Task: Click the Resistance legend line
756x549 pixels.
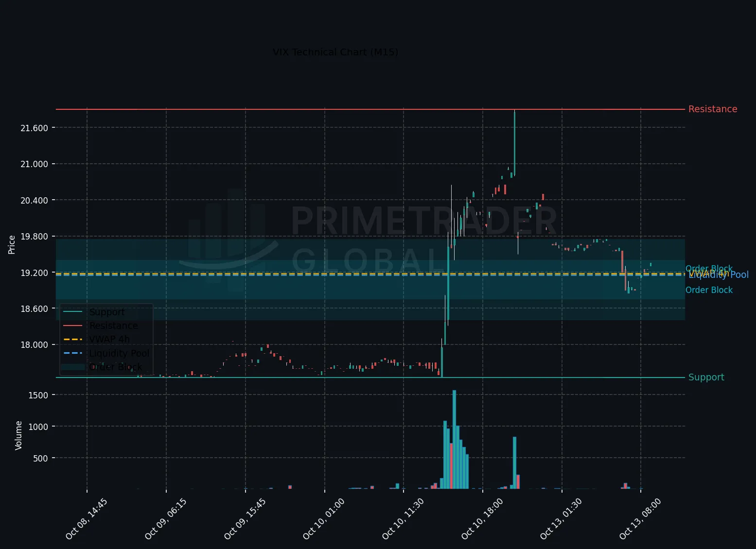Action: 73,326
